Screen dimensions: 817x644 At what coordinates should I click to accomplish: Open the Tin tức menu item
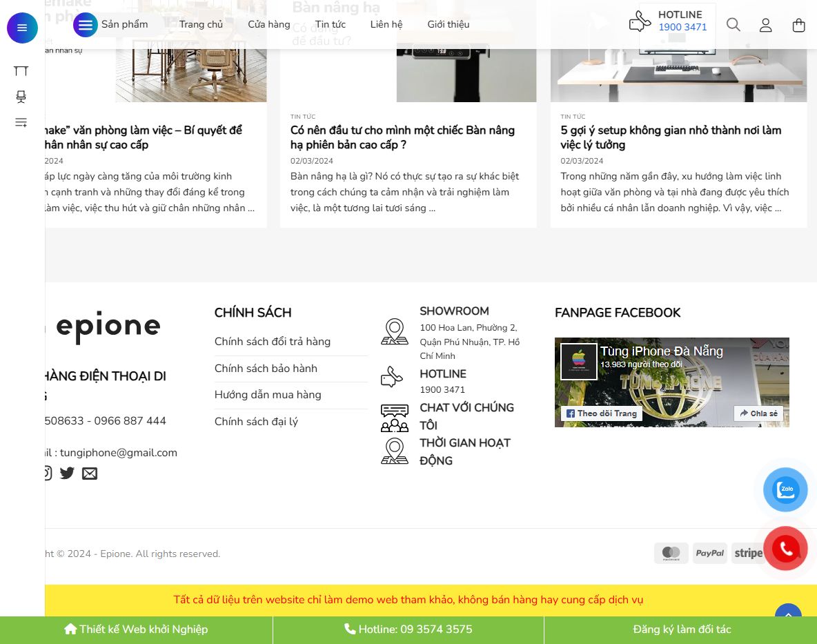[331, 24]
